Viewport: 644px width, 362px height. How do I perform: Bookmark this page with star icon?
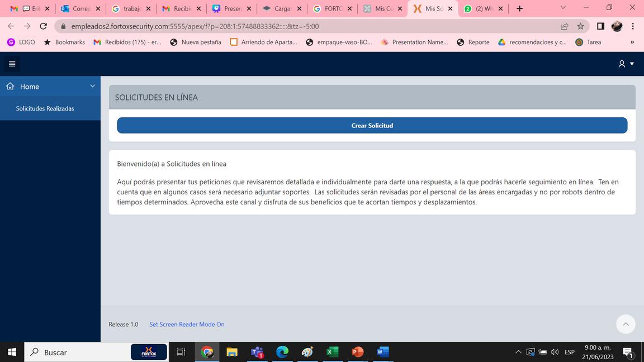click(x=580, y=26)
